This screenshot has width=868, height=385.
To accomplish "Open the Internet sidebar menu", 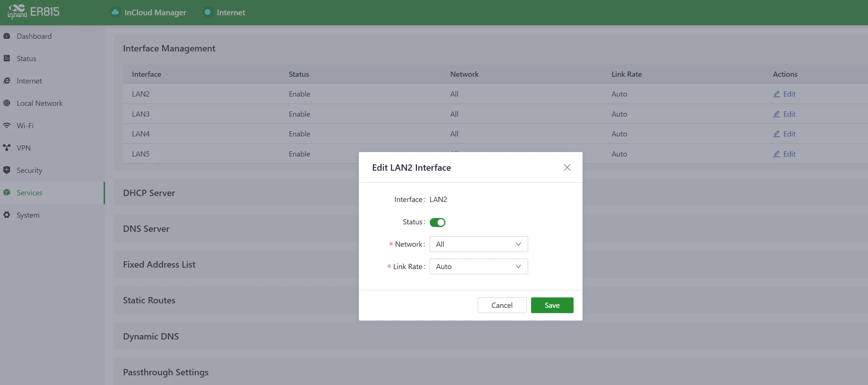I will pyautogui.click(x=52, y=81).
